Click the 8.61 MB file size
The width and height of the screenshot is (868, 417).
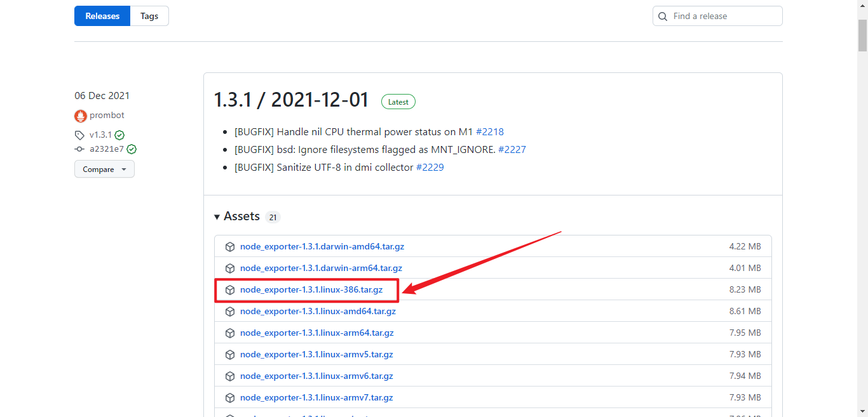tap(745, 311)
